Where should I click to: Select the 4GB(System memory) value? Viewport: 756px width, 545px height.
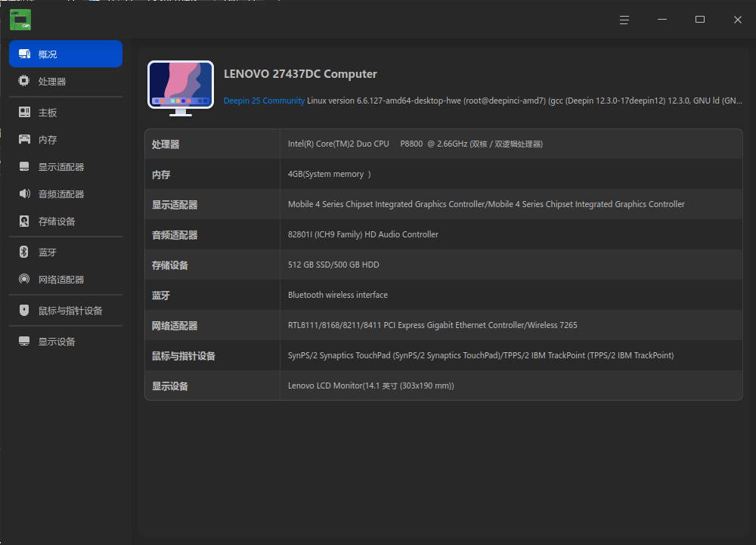tap(330, 175)
